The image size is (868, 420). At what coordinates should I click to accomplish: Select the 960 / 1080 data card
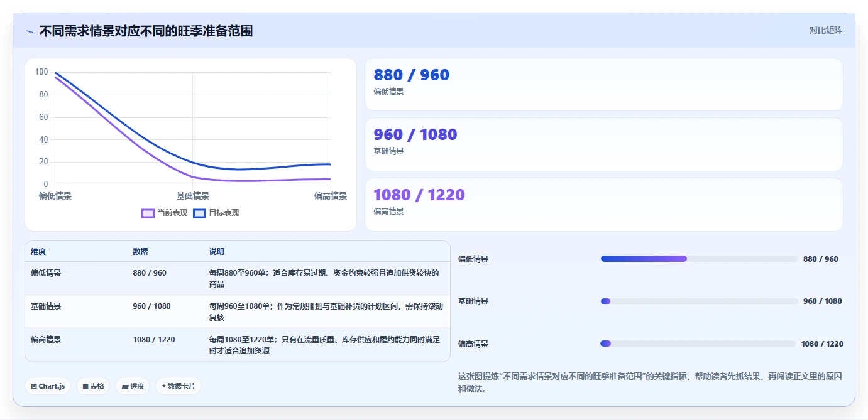click(x=603, y=144)
